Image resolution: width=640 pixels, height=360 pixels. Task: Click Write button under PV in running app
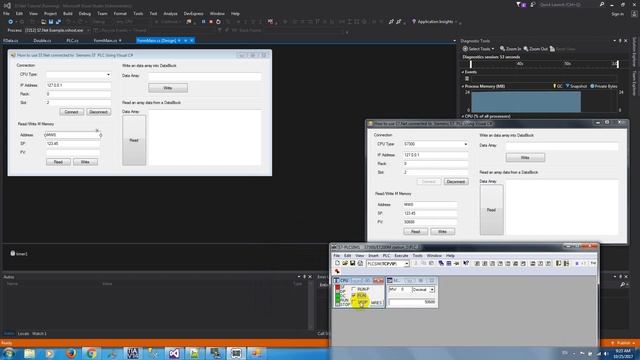(x=442, y=231)
